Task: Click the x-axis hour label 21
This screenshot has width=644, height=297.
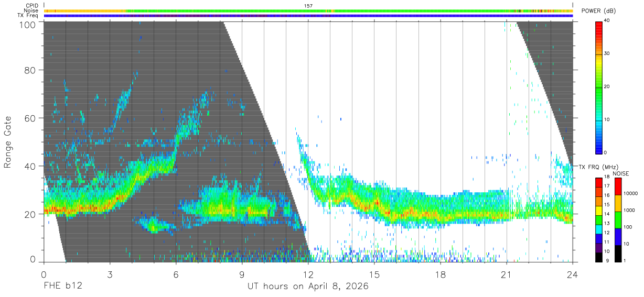Action: [x=507, y=273]
